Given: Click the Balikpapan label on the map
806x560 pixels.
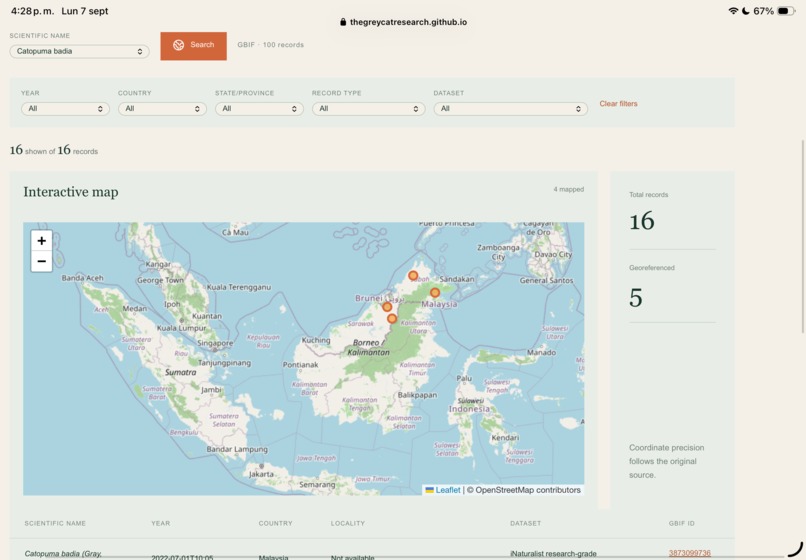Looking at the screenshot, I should (x=417, y=395).
